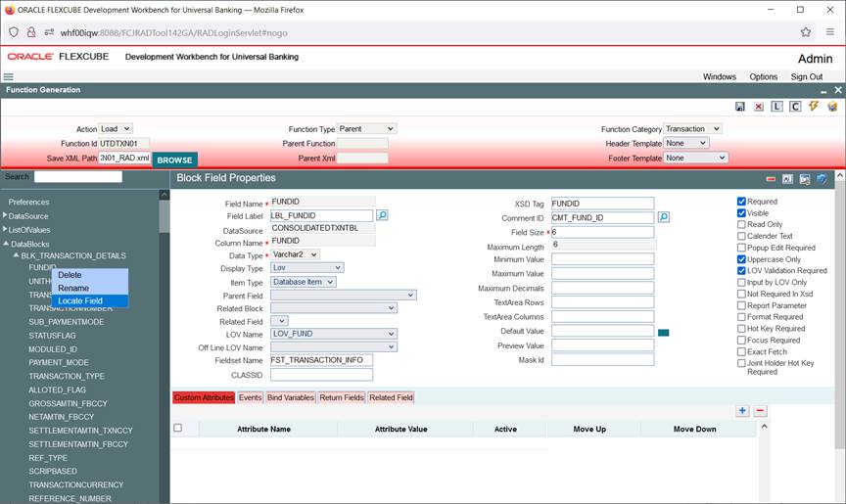Toggle the Required checkbox
Image resolution: width=846 pixels, height=504 pixels.
(741, 201)
